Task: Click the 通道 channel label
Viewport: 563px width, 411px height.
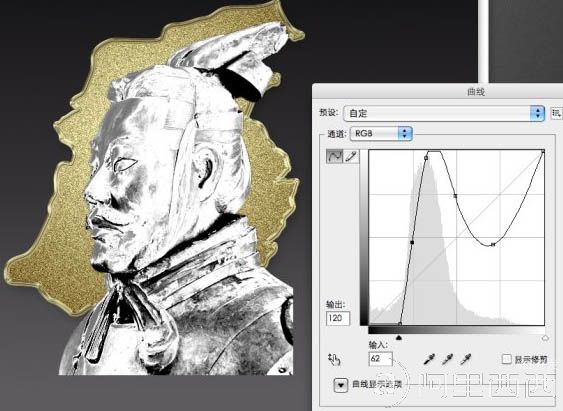Action: (337, 134)
